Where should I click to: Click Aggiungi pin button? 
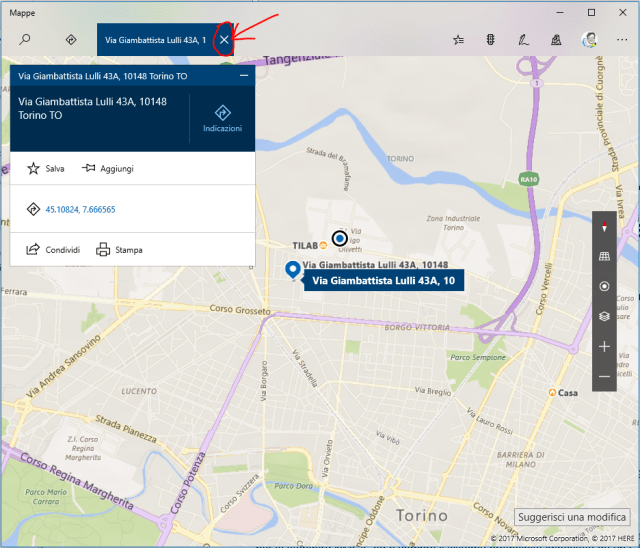pos(108,169)
